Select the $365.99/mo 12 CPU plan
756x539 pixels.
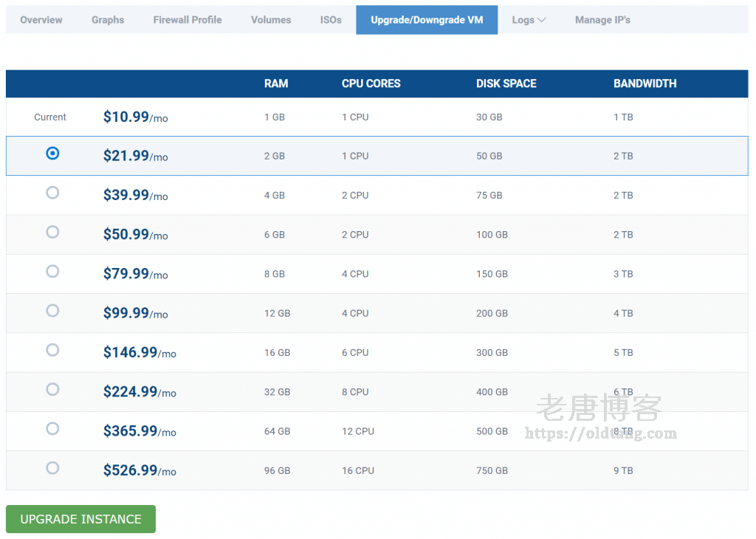click(52, 428)
